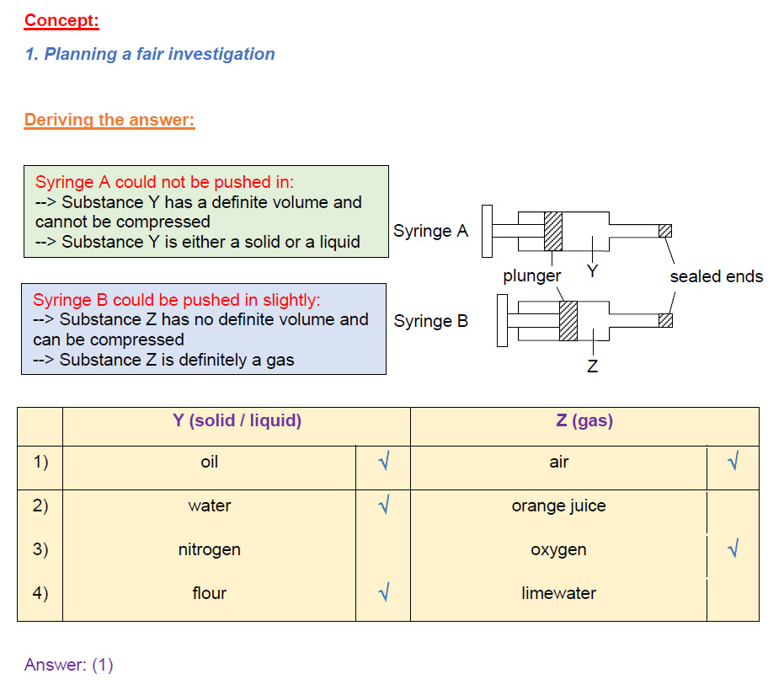This screenshot has height=690, width=784.
Task: Click the orange juice table cell
Action: [558, 505]
